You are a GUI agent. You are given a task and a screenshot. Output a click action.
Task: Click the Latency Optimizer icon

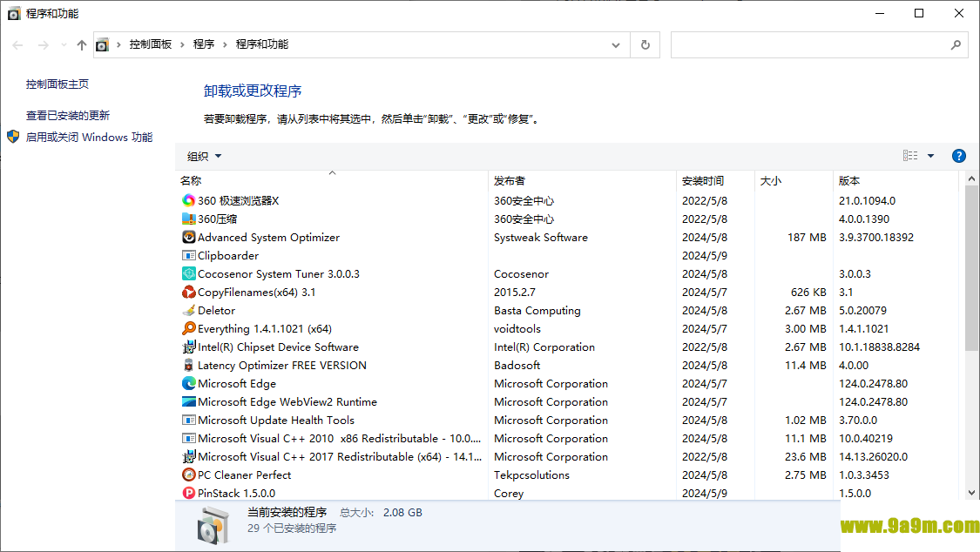tap(189, 366)
